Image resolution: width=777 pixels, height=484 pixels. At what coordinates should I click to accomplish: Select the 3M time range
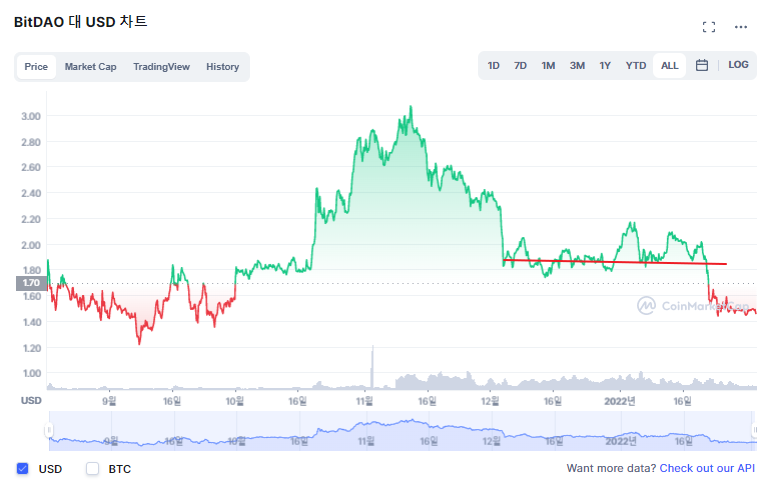577,65
